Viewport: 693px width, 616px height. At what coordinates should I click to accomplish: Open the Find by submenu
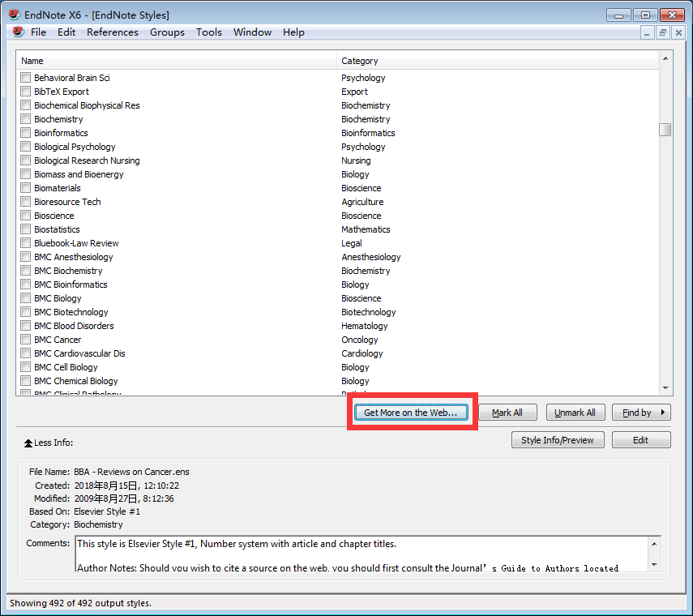(641, 413)
